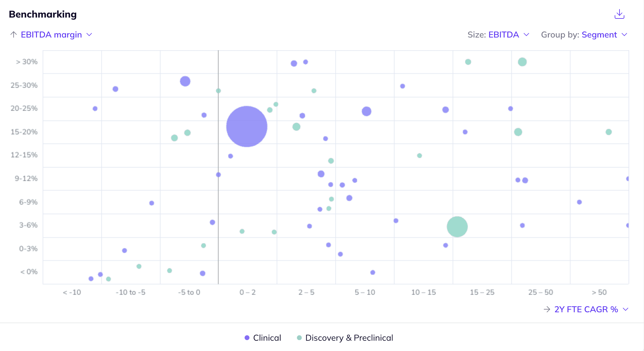Click the large green bubble in >30% row
644x351 pixels.
(522, 62)
